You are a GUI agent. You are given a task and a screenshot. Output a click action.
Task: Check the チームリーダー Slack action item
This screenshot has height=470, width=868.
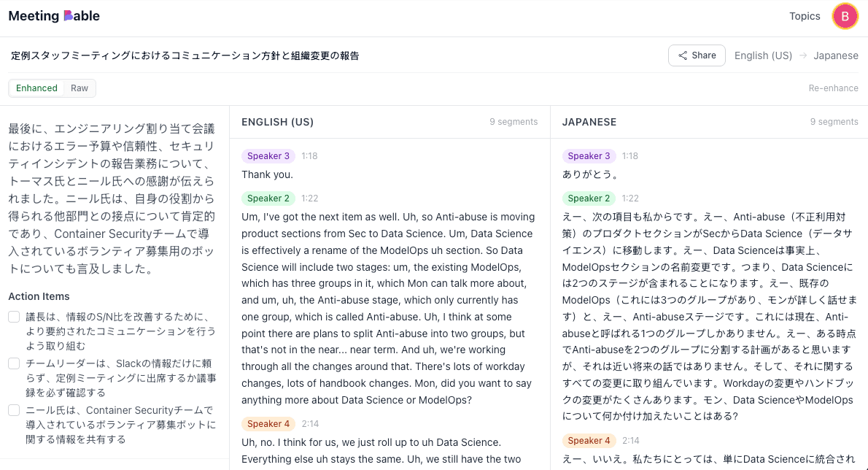coord(12,363)
